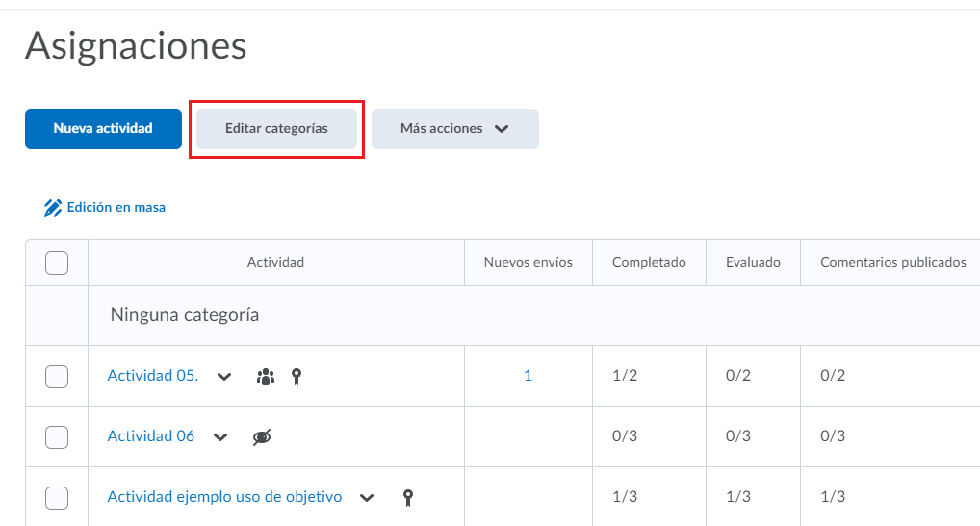Select checkbox for Actividad ejemplo uso de objetivo

(57, 498)
